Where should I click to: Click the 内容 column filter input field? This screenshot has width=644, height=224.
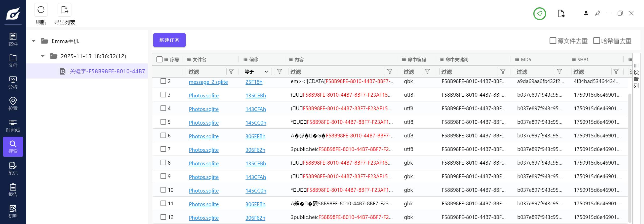click(336, 72)
